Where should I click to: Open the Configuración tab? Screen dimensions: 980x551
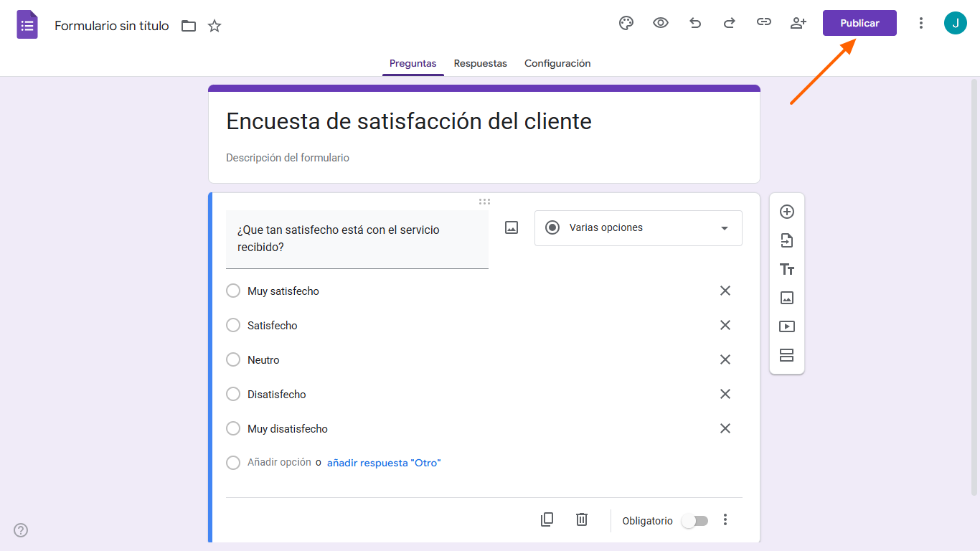557,63
